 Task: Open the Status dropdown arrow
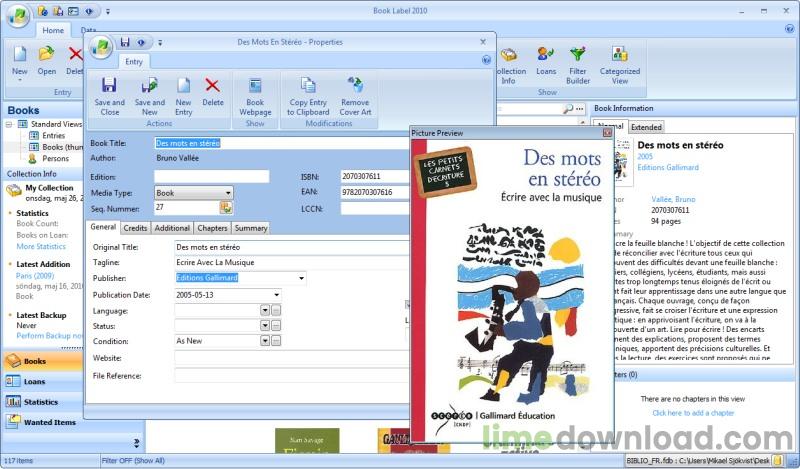coord(265,326)
